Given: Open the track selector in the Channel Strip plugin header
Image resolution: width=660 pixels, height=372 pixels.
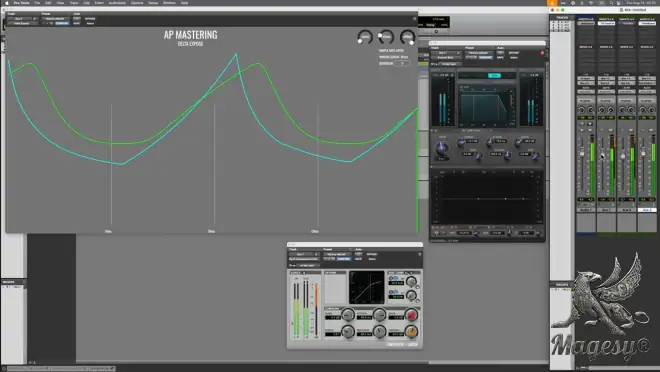Looking at the screenshot, I should 446,53.
